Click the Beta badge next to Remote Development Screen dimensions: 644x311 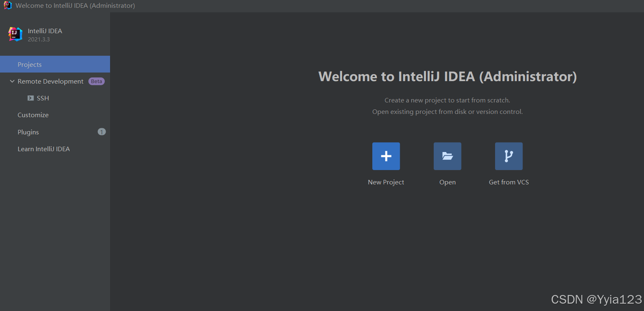pyautogui.click(x=97, y=82)
